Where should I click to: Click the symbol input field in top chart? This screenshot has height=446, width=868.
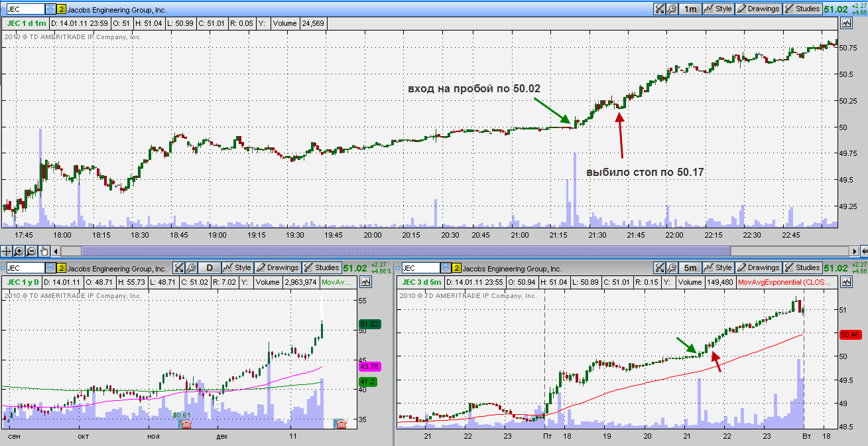pyautogui.click(x=25, y=9)
